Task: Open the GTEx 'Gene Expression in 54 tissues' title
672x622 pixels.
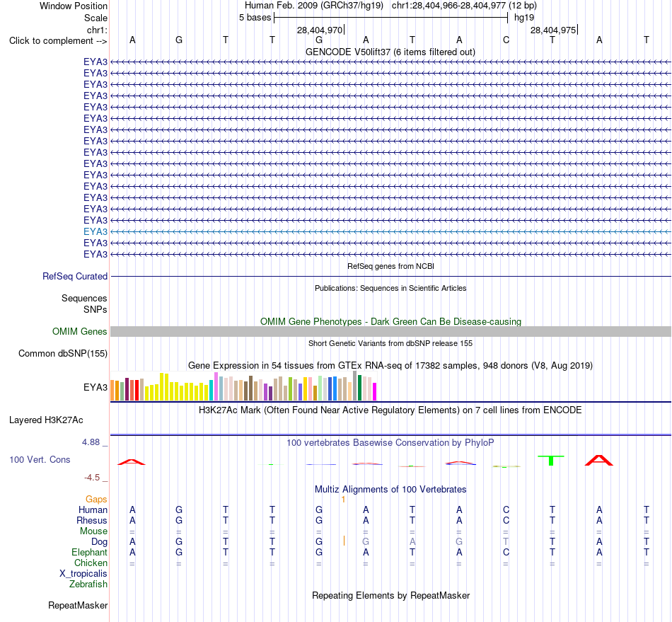Action: pos(390,366)
